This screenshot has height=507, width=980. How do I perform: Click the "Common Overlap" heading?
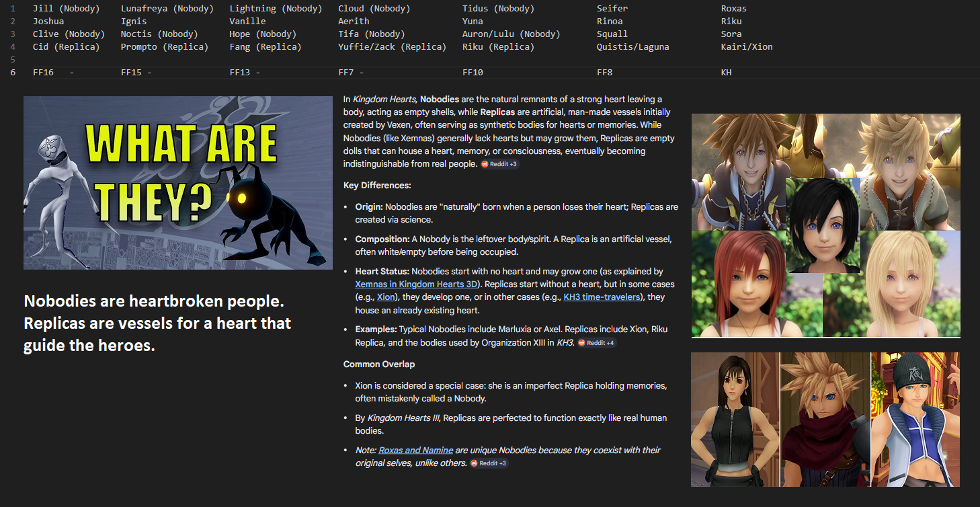[x=379, y=364]
